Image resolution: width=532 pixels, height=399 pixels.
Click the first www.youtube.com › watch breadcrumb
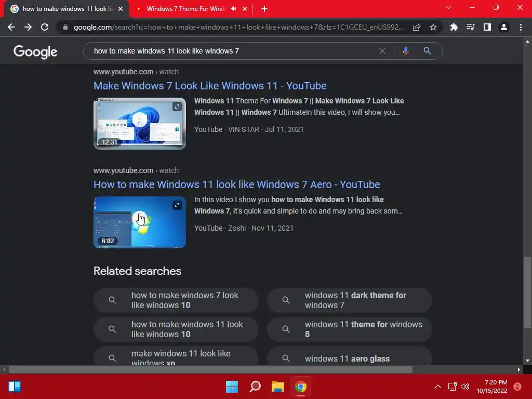pos(136,72)
